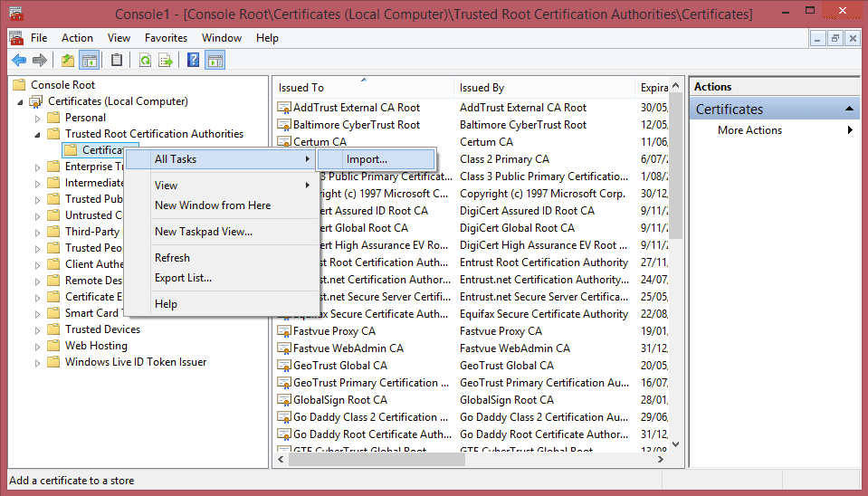This screenshot has width=868, height=496.
Task: Click the MMC console icon beside File menu
Action: pos(16,38)
